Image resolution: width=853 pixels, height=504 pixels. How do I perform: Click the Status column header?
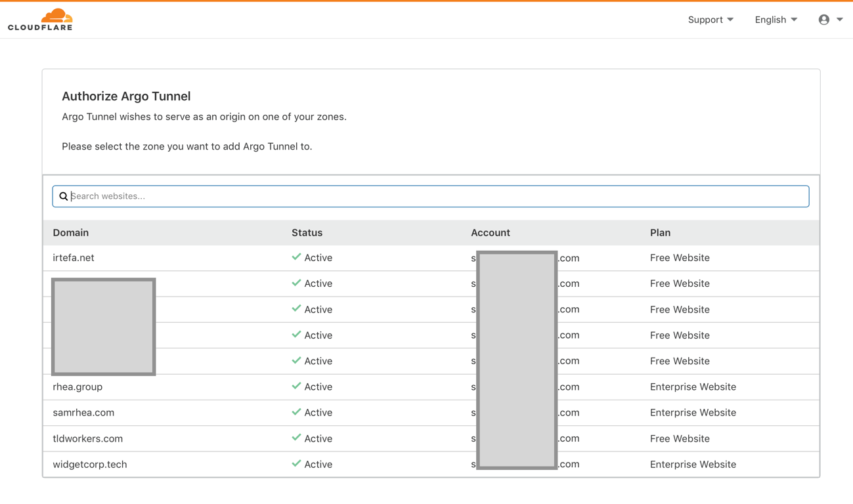[307, 232]
